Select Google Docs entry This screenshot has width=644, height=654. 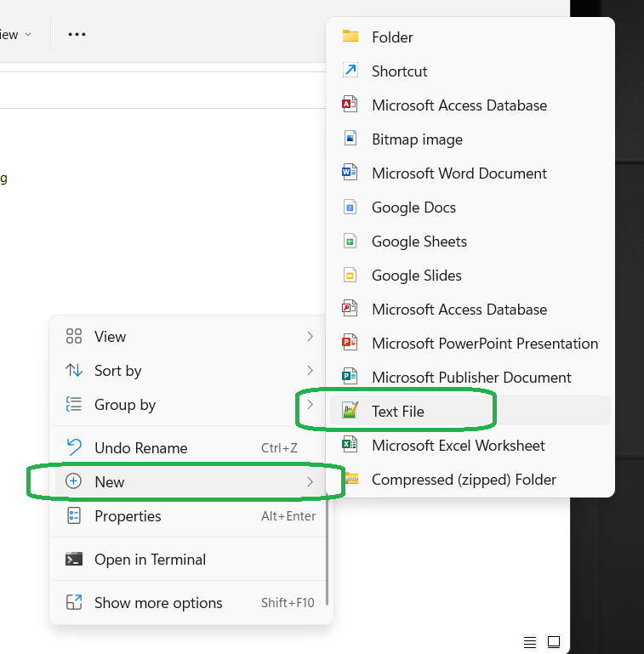coord(470,208)
